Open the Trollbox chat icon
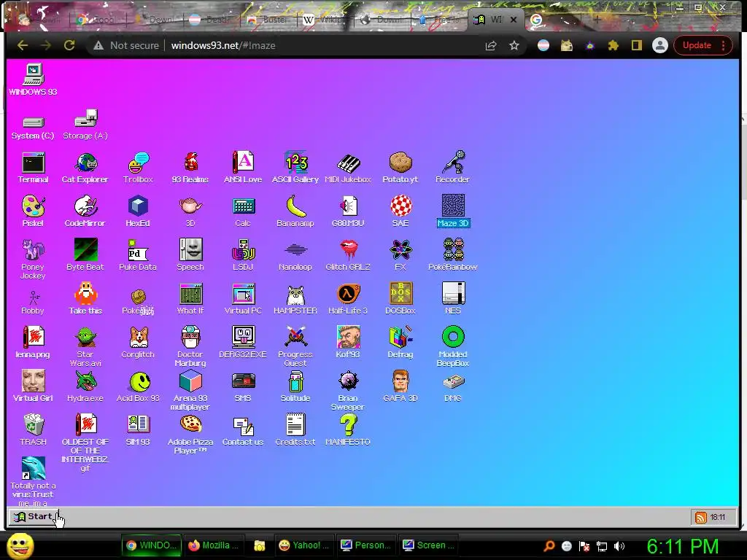Image resolution: width=747 pixels, height=560 pixels. tap(138, 168)
